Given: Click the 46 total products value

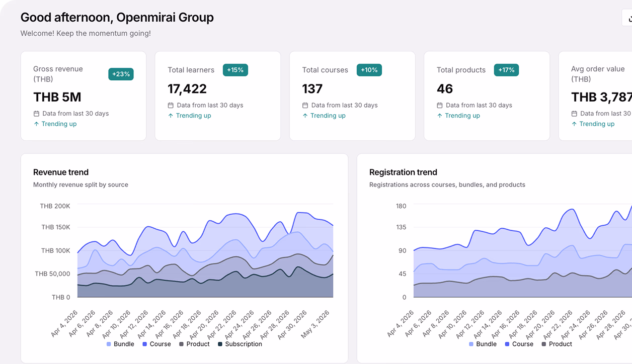Looking at the screenshot, I should [x=445, y=89].
